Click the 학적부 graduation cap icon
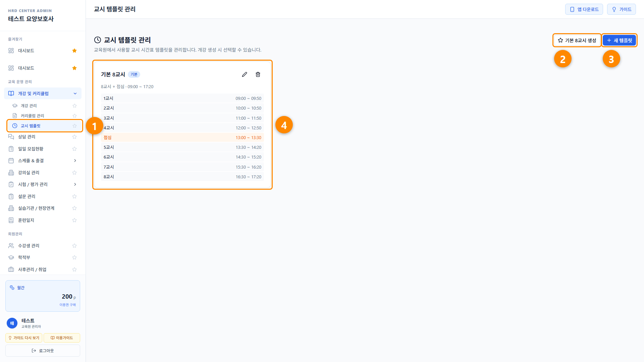The width and height of the screenshot is (644, 362). click(11, 257)
